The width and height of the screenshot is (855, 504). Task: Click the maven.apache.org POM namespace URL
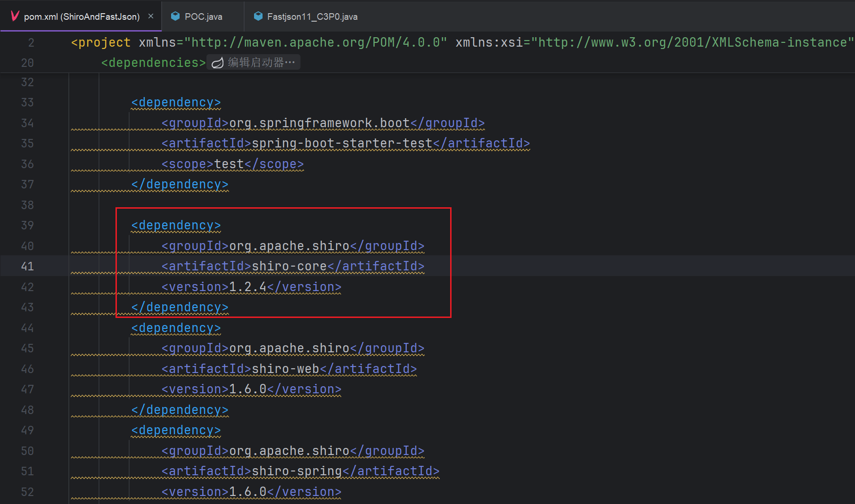click(315, 42)
